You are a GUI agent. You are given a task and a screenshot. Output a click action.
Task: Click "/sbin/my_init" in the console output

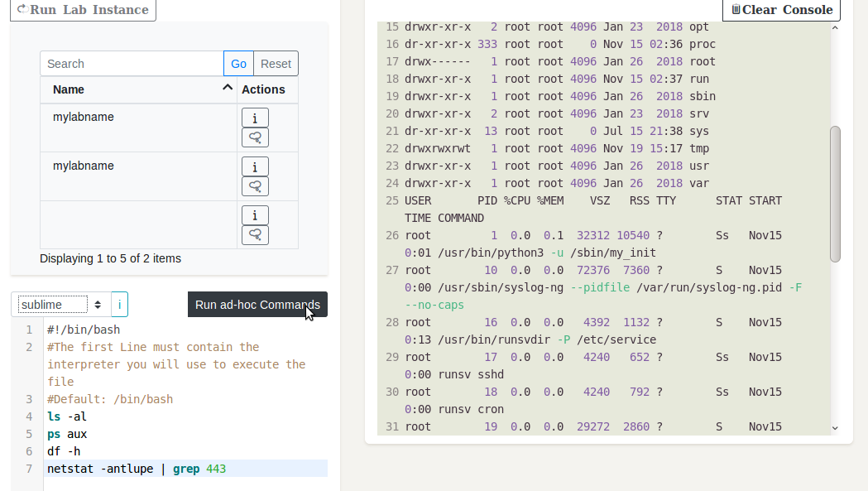(613, 253)
